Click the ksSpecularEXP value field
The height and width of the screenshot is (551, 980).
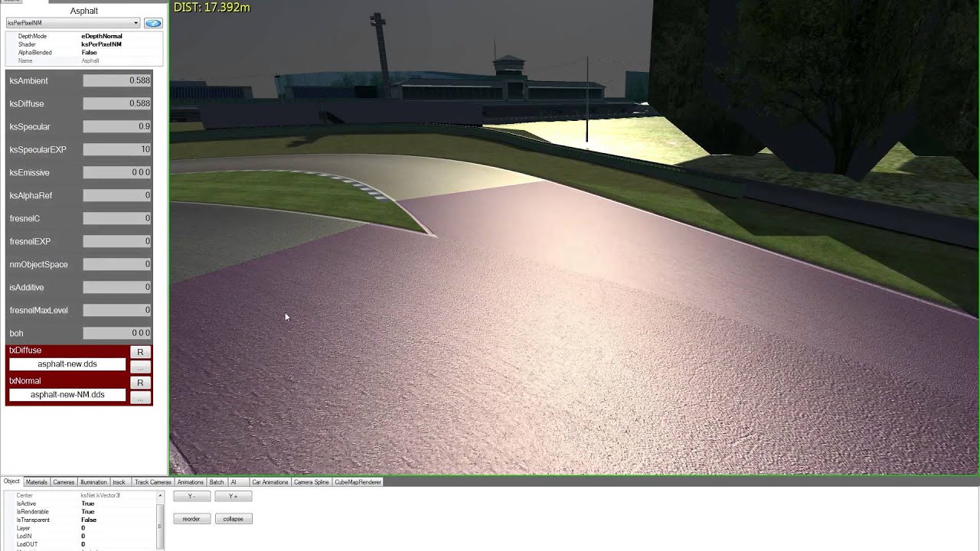(x=117, y=149)
